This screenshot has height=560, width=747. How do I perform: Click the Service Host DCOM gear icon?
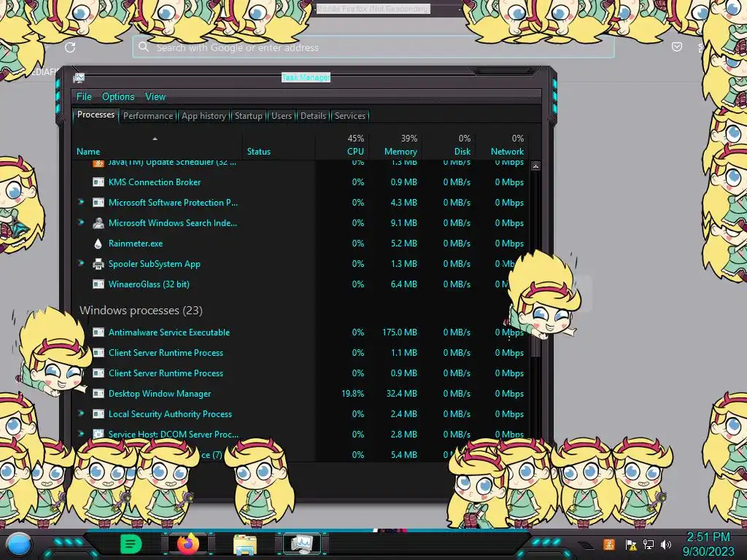(x=98, y=435)
